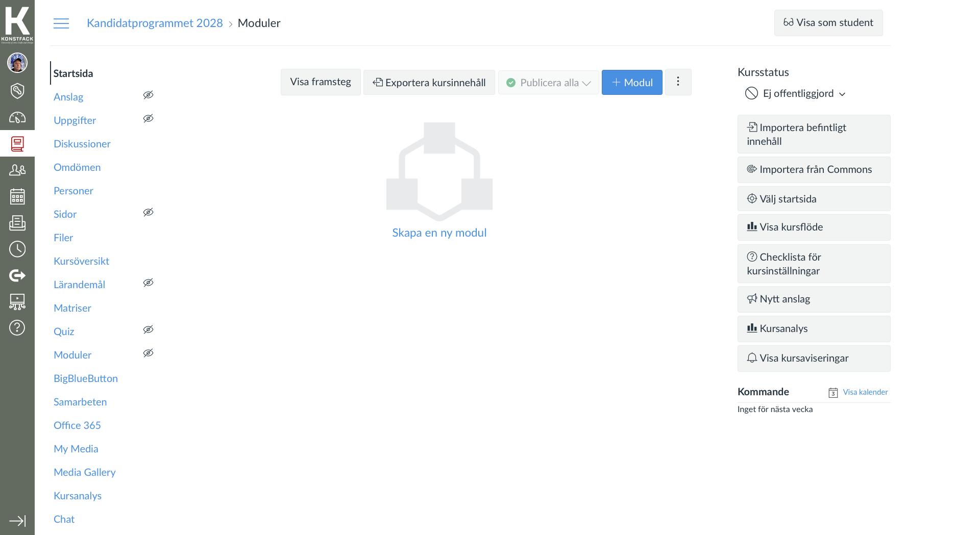
Task: Open Diskussioner in course menu
Action: tap(82, 144)
